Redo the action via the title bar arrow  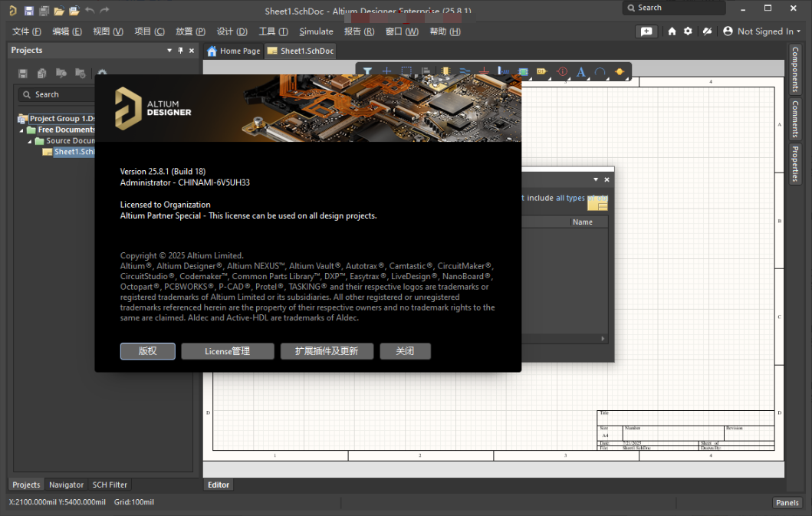coord(104,11)
